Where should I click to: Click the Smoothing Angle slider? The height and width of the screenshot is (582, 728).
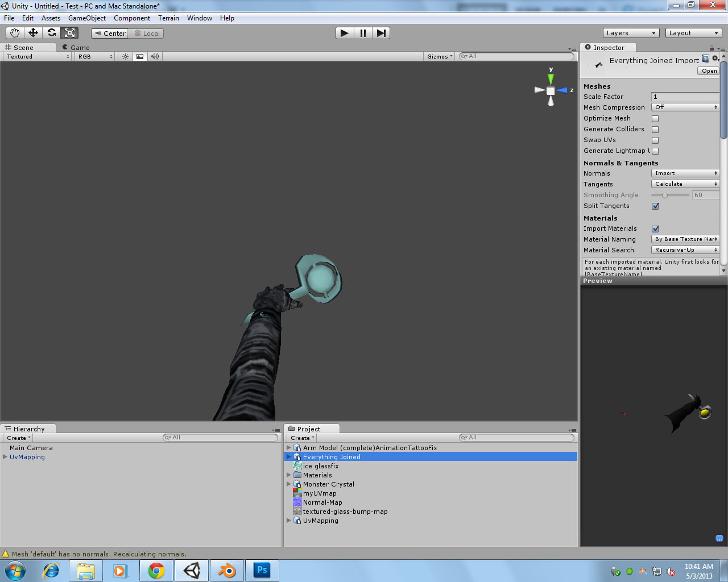(x=670, y=196)
